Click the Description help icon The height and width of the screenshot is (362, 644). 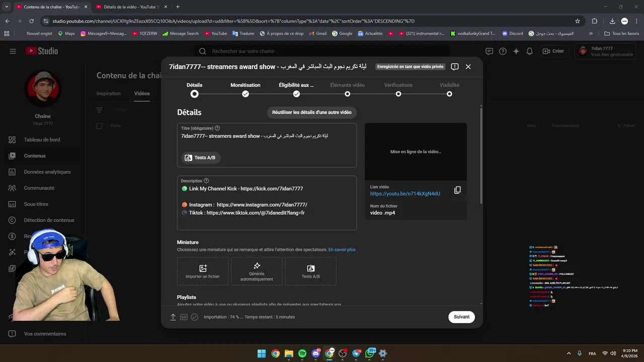(206, 180)
